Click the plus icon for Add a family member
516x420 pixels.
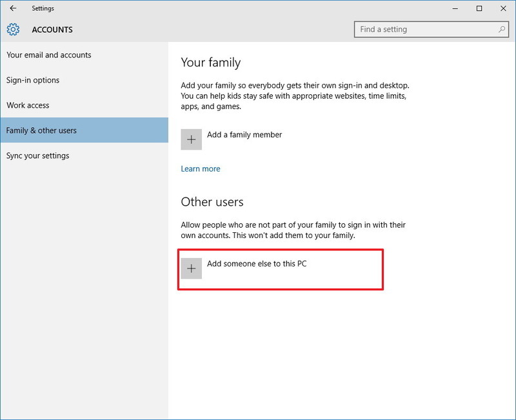(x=191, y=139)
